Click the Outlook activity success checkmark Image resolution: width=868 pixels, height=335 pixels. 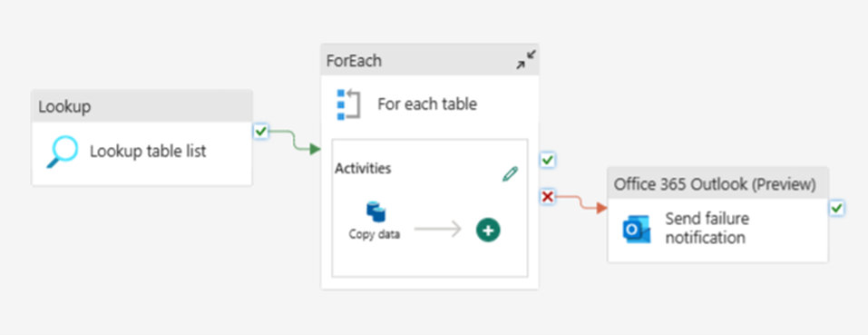pyautogui.click(x=836, y=209)
